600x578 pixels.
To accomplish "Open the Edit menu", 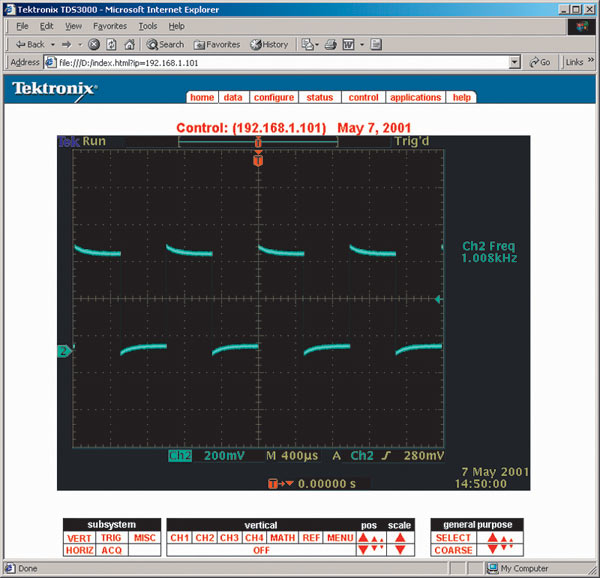I will (x=46, y=26).
